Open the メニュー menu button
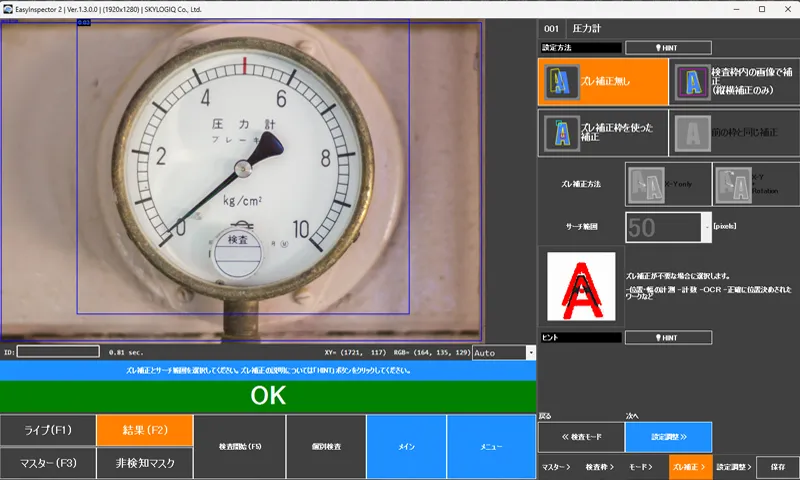Viewport: 800px width, 480px height. pyautogui.click(x=491, y=446)
